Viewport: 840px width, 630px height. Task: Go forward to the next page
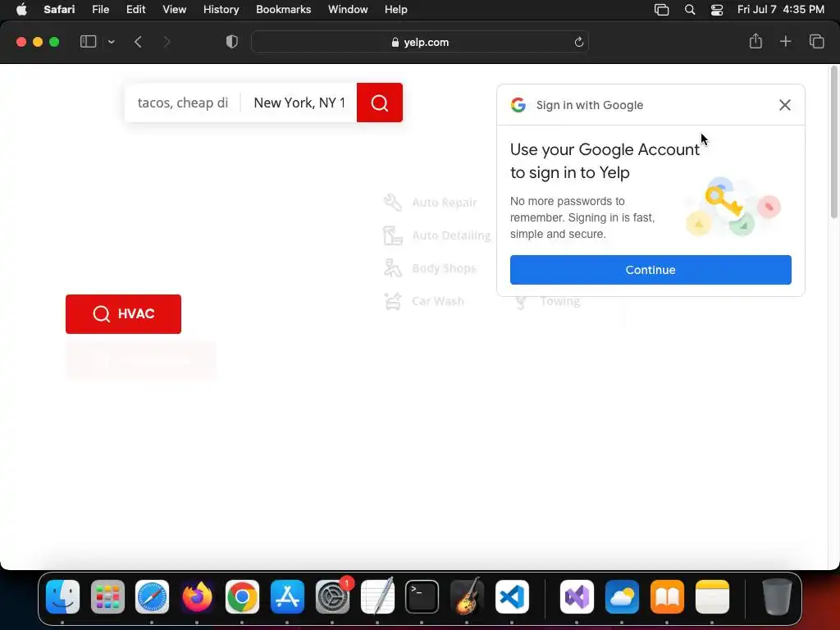coord(167,42)
